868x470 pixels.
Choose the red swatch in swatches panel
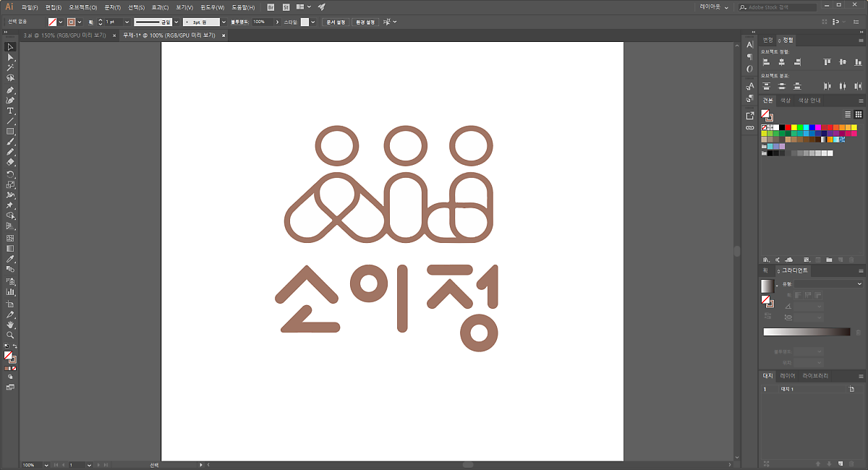point(789,127)
